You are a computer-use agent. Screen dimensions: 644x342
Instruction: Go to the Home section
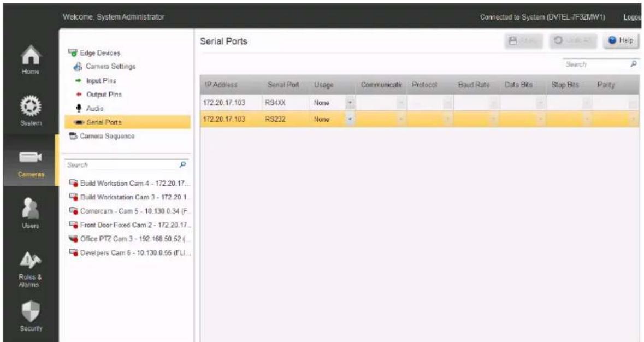tap(31, 60)
